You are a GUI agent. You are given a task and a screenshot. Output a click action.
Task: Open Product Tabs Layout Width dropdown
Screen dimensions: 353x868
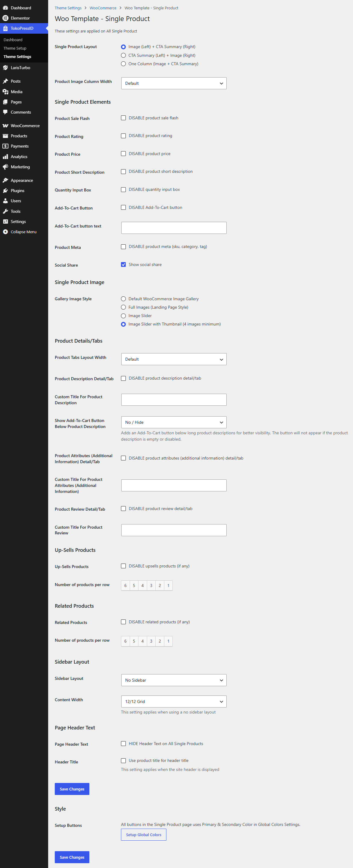tap(174, 359)
